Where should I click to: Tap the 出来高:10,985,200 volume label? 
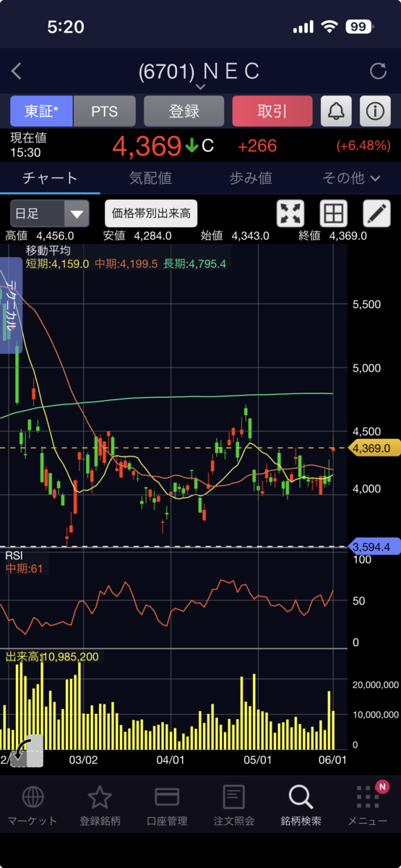(53, 657)
